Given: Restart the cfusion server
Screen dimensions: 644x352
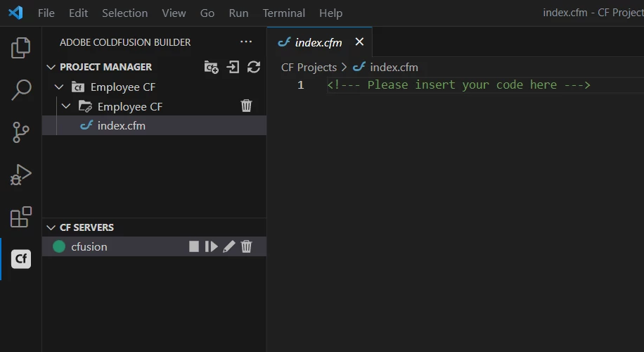Looking at the screenshot, I should [x=212, y=246].
